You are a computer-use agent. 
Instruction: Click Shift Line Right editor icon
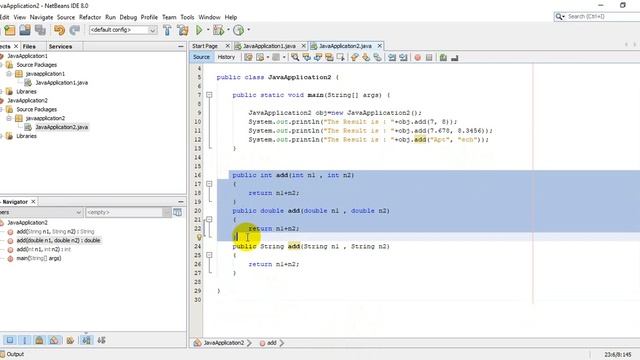click(403, 58)
